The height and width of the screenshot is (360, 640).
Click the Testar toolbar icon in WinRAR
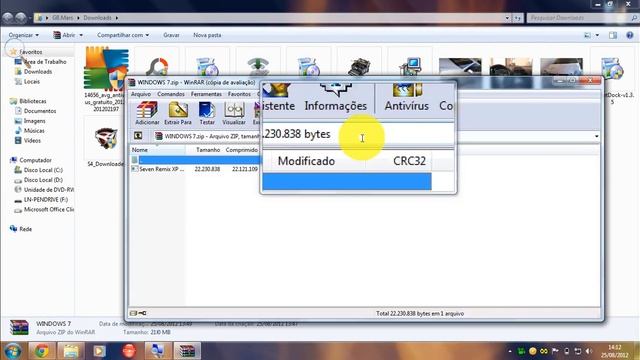click(x=207, y=113)
